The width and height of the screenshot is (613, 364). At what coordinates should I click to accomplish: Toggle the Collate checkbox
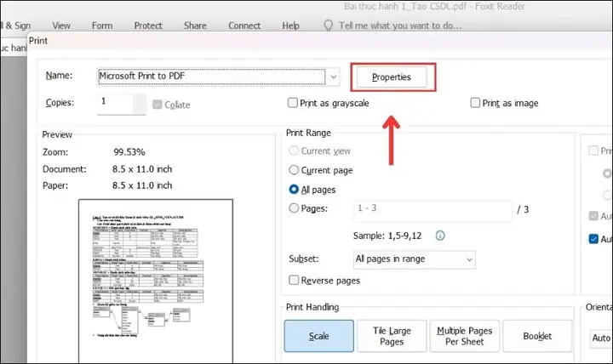point(158,105)
